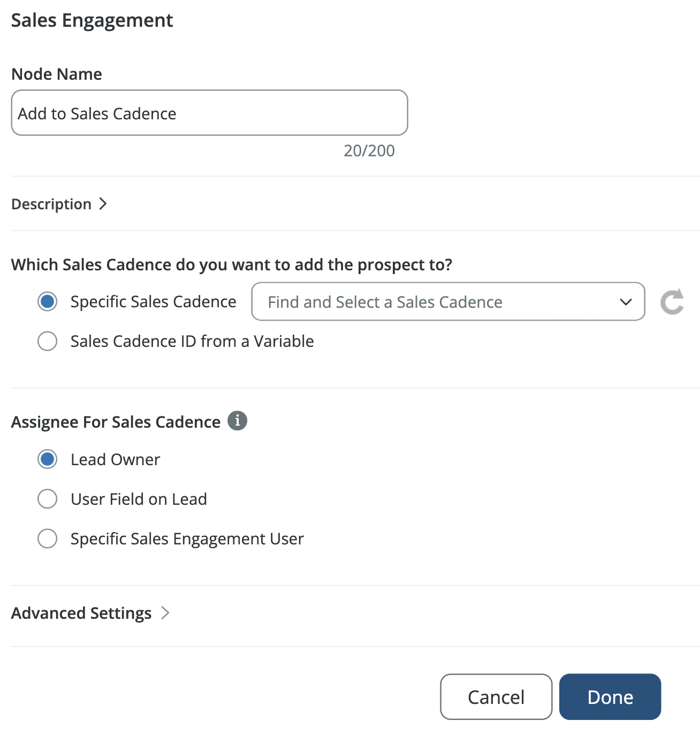Select the Specific Sales Cadence radio button
Viewport: 700px width, 743px height.
[x=48, y=301]
